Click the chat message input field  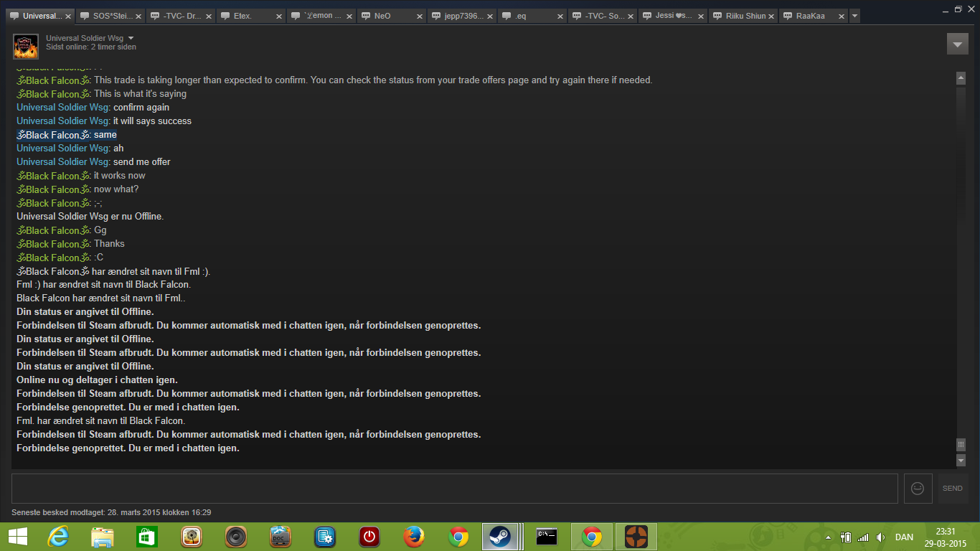(454, 488)
